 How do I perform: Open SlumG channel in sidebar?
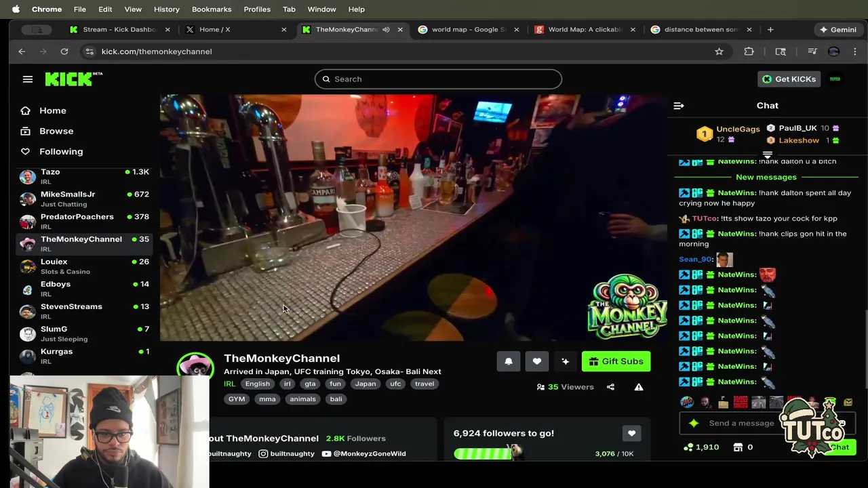[x=84, y=333]
